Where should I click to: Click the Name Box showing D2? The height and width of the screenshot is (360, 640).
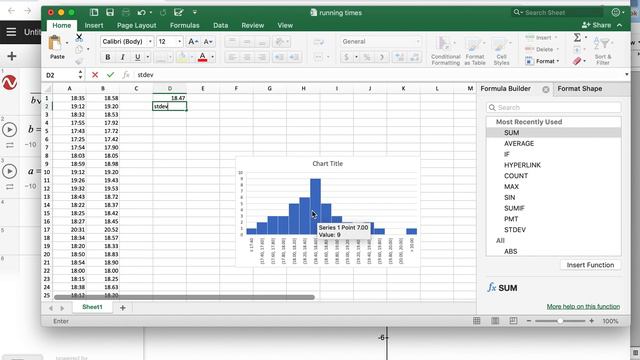pyautogui.click(x=60, y=75)
